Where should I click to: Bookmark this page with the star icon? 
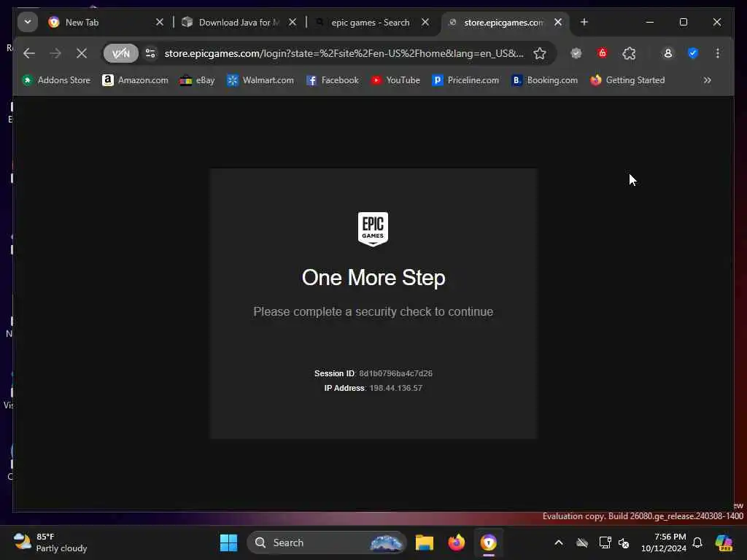pos(539,53)
